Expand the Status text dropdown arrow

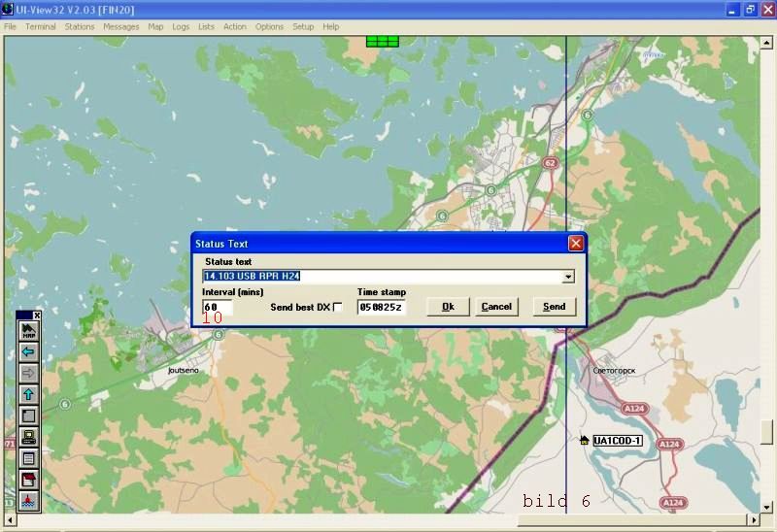(x=568, y=277)
